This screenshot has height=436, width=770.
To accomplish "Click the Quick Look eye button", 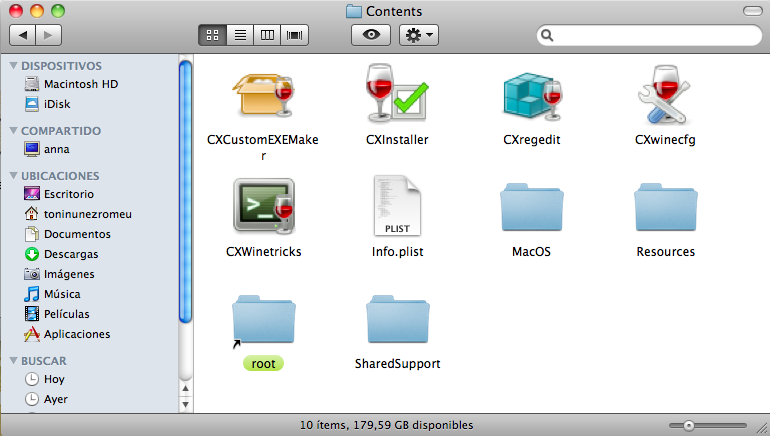I will pos(371,35).
